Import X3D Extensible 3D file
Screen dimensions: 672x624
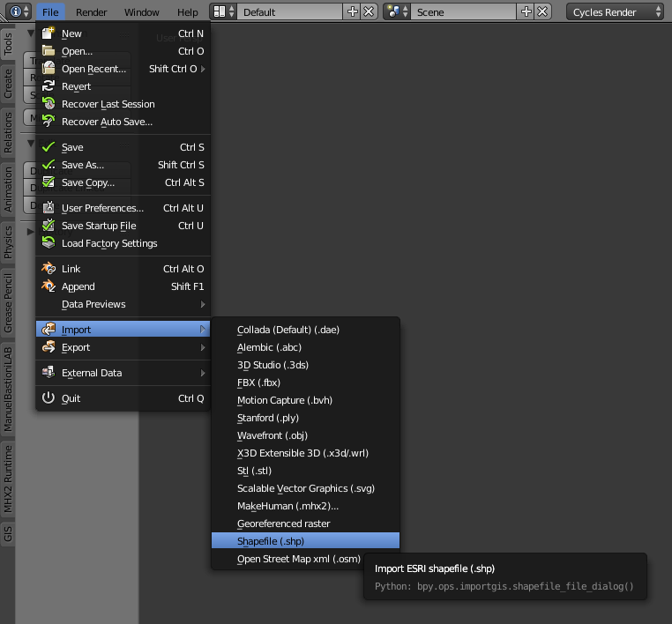(x=305, y=453)
